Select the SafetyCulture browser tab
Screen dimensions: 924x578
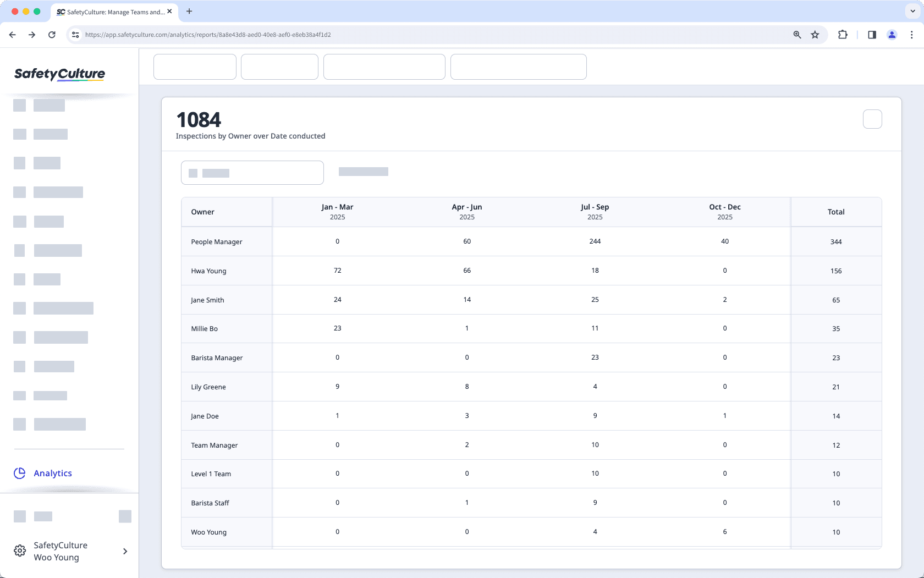point(110,12)
